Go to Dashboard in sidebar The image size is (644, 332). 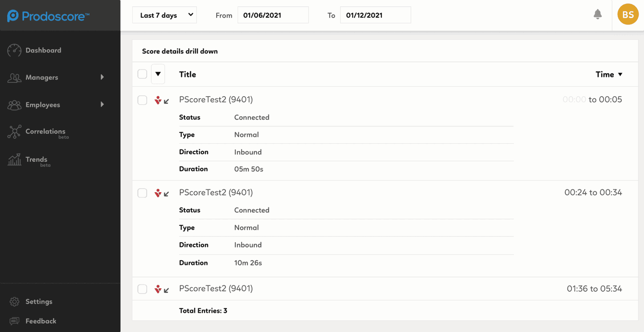[x=43, y=50]
